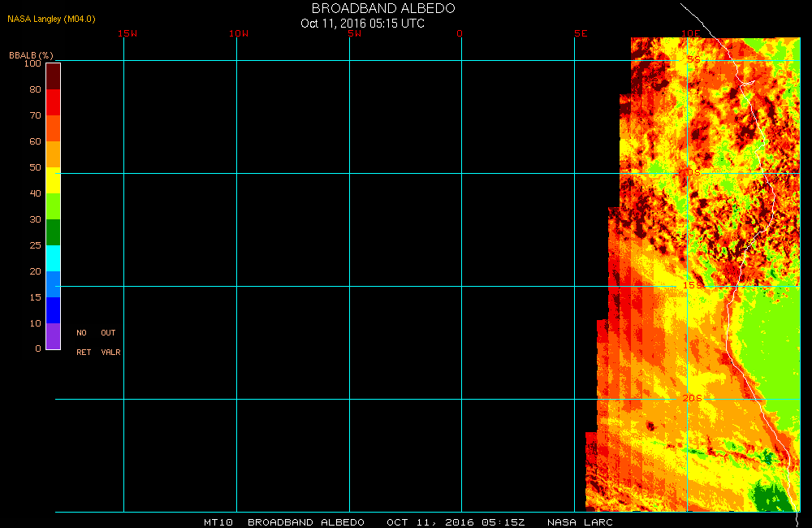Click the dark green 25-30% legend swatch
The height and width of the screenshot is (528, 812).
(53, 232)
